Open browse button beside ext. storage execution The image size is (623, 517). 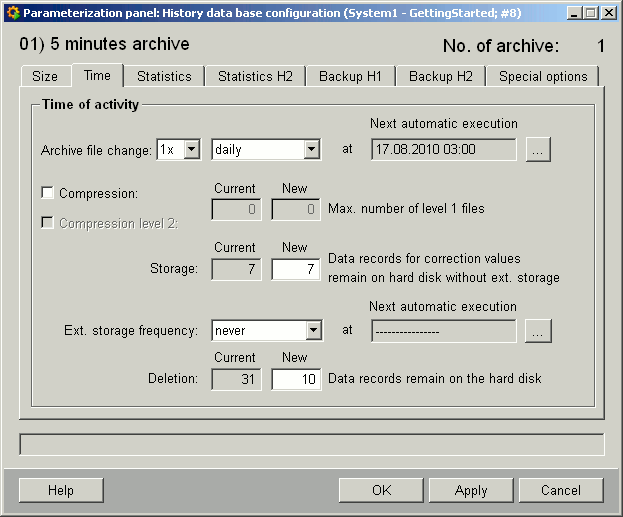tap(538, 331)
